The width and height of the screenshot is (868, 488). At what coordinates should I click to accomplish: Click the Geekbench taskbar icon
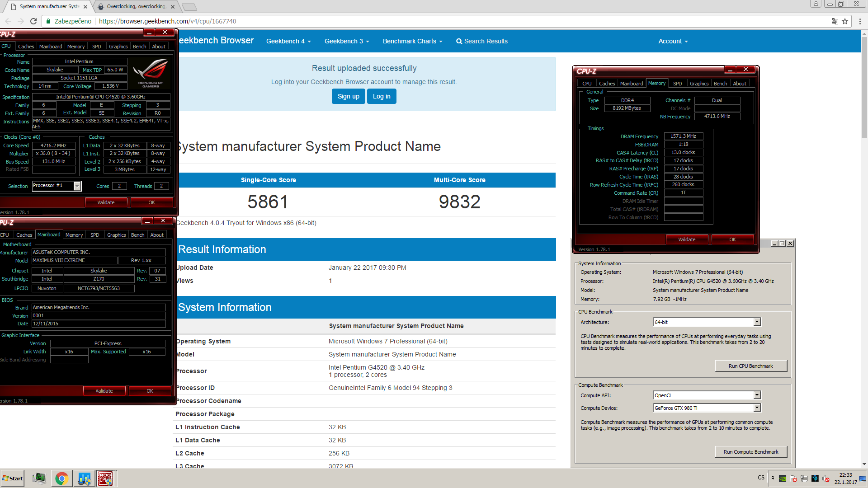(84, 479)
